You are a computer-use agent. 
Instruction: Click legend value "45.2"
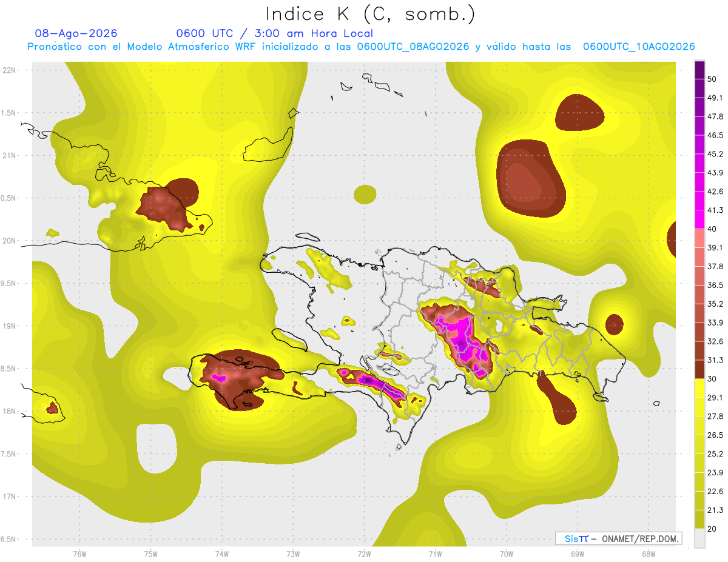[715, 154]
